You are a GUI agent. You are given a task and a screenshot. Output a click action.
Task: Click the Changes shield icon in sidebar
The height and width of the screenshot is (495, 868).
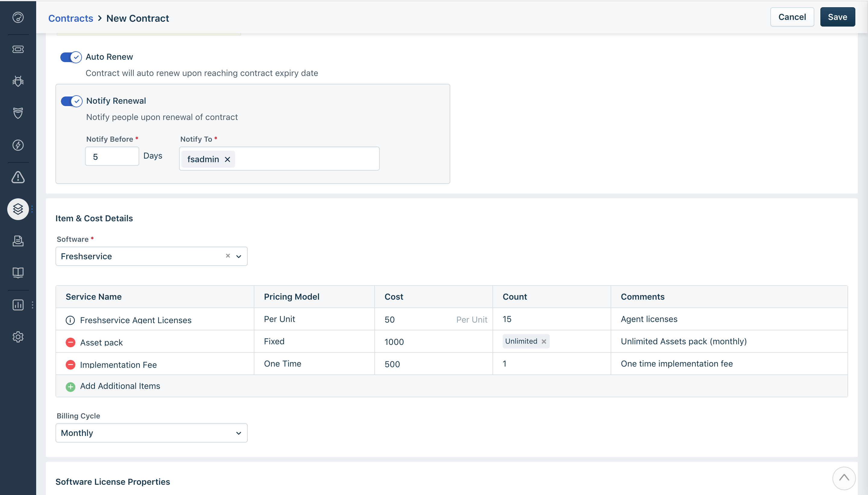pos(18,113)
